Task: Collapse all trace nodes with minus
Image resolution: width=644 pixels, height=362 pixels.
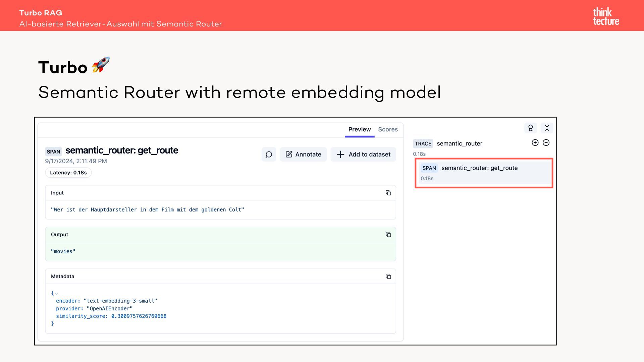Action: (546, 143)
